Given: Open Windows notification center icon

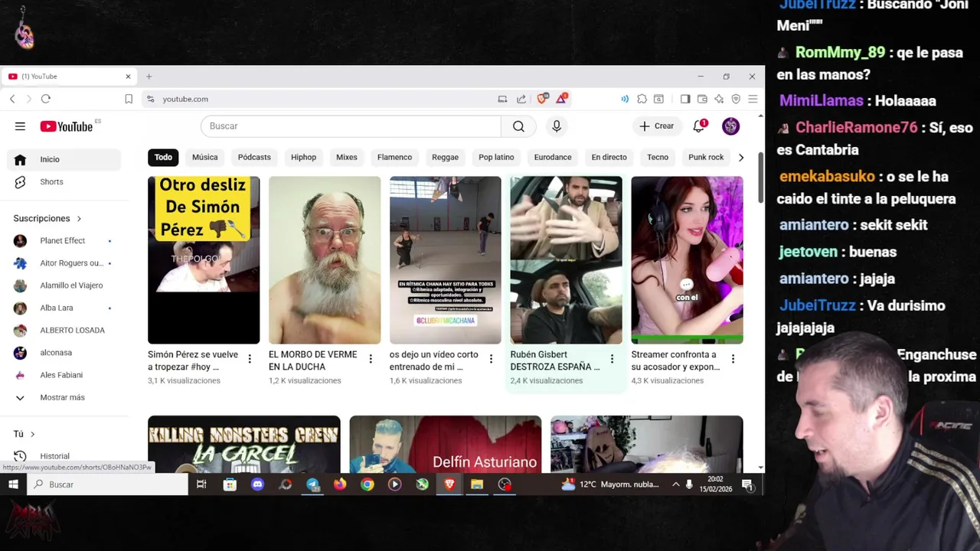Looking at the screenshot, I should coord(747,484).
